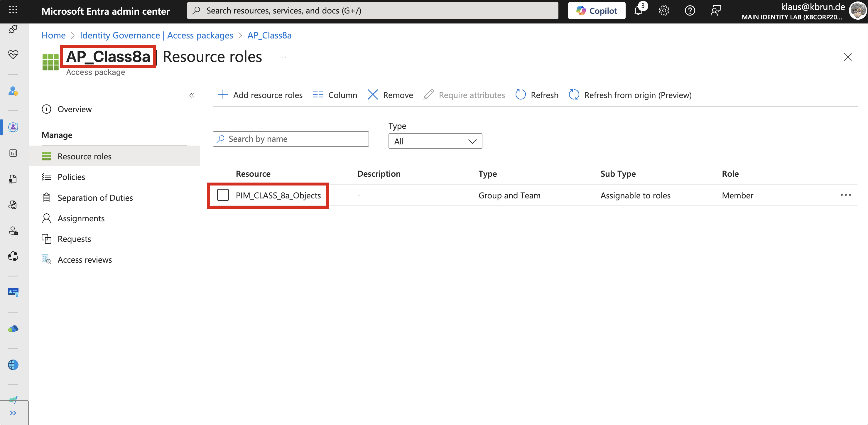Collapse the Manage navigation pane

coord(192,95)
